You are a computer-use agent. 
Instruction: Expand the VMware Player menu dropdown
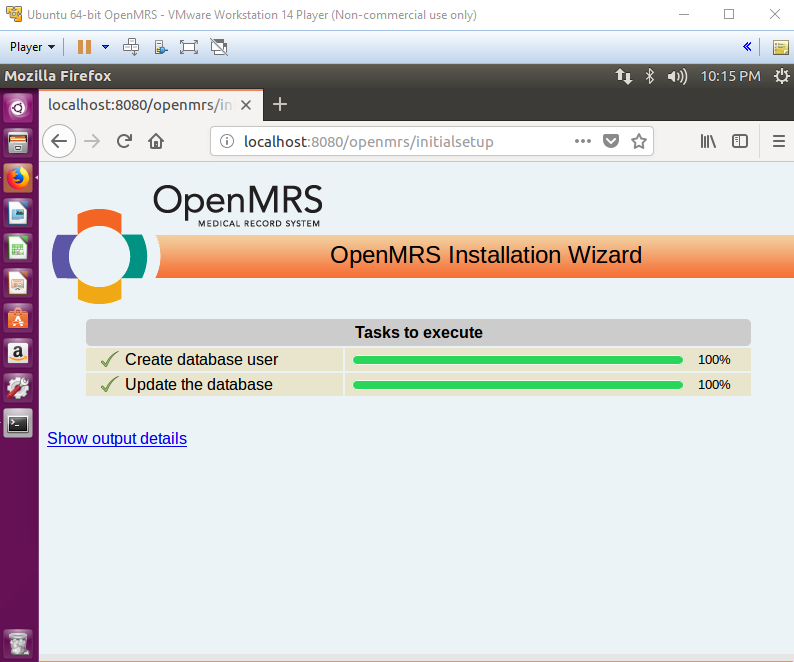pyautogui.click(x=32, y=47)
